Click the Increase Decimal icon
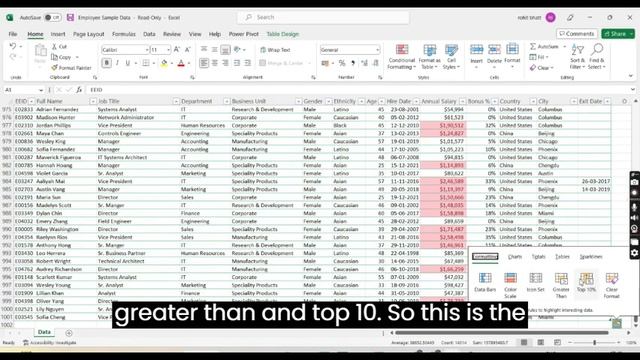The image size is (640, 360). (364, 63)
